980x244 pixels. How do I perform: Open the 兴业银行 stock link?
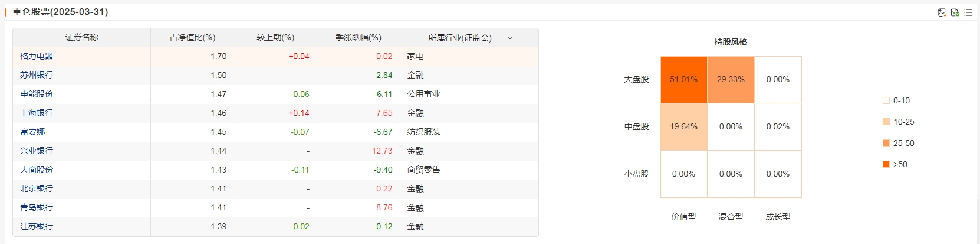[37, 151]
